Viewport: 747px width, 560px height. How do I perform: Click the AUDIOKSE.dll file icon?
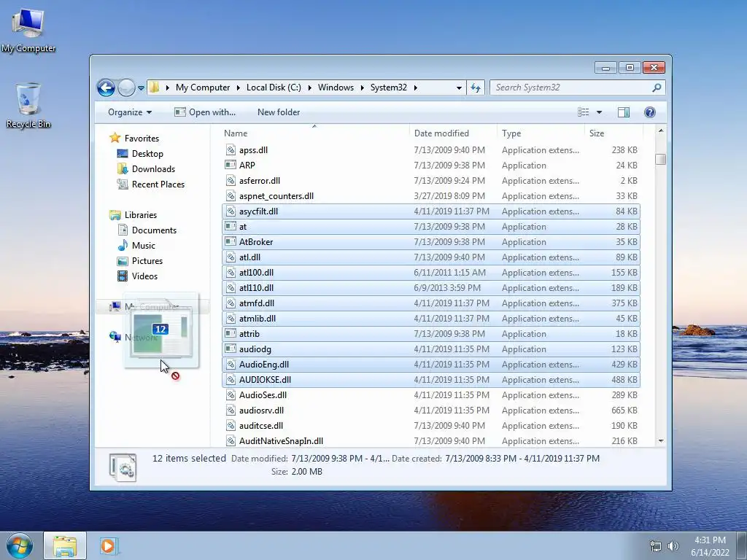(231, 380)
